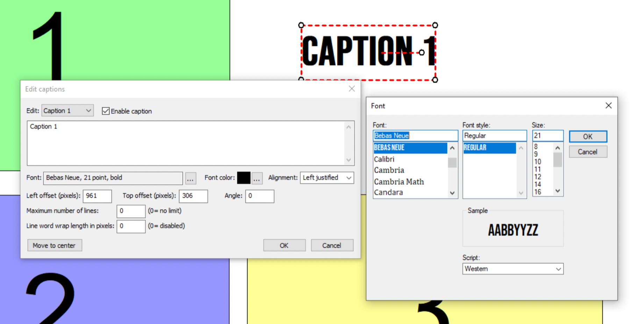Click the size list scrollbar thumb
Viewport: 644px width, 324px height.
(x=558, y=160)
